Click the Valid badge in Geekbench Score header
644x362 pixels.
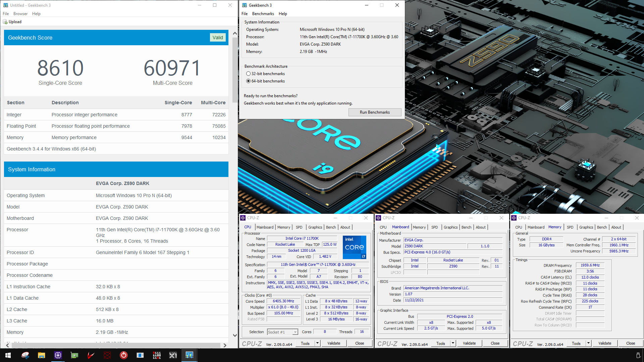218,38
